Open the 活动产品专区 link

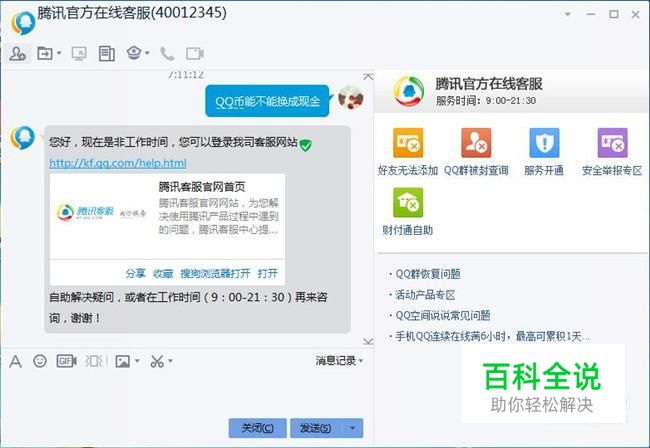[425, 295]
